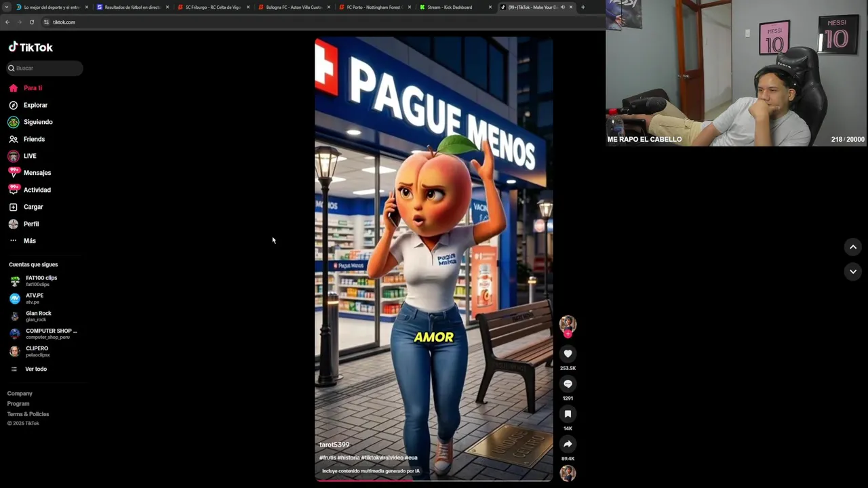Screen dimensions: 868x488
Task: Open the creator's avatar above follow button
Action: click(568, 323)
